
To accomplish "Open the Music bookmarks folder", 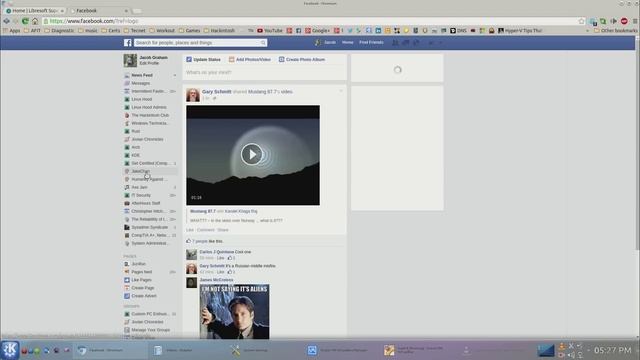I will (88, 31).
